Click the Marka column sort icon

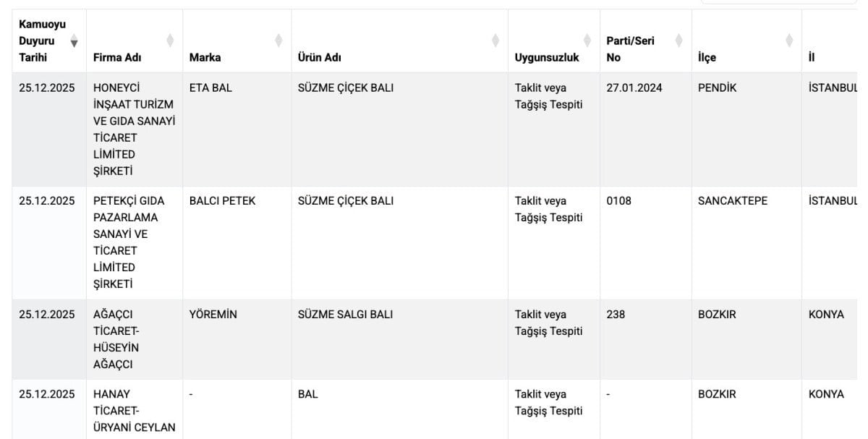(x=278, y=41)
